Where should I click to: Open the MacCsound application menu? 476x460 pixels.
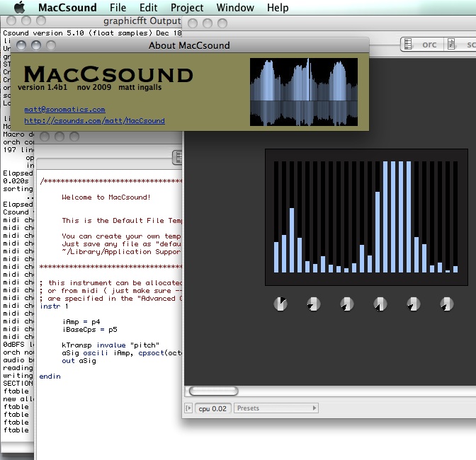(x=67, y=7)
